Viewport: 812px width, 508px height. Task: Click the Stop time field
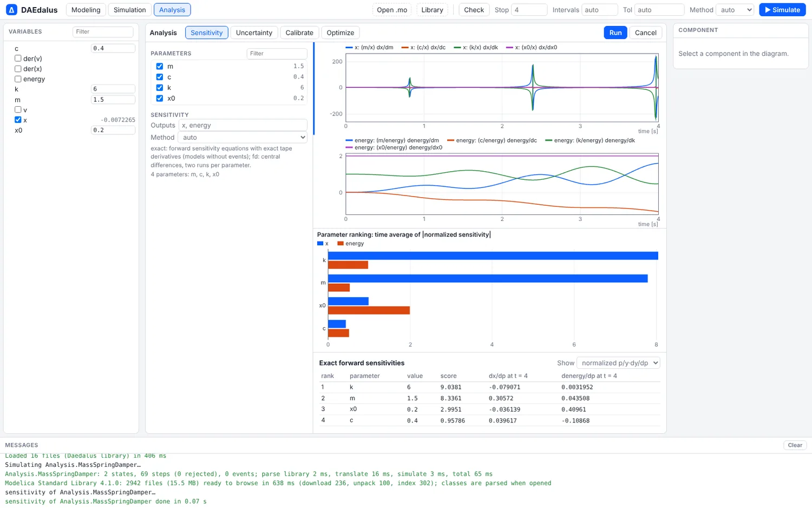click(x=529, y=10)
